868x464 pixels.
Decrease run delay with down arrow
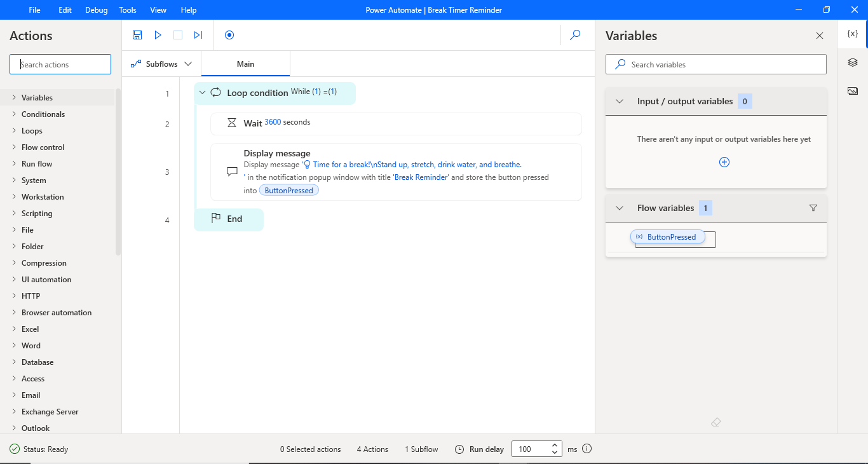point(555,453)
